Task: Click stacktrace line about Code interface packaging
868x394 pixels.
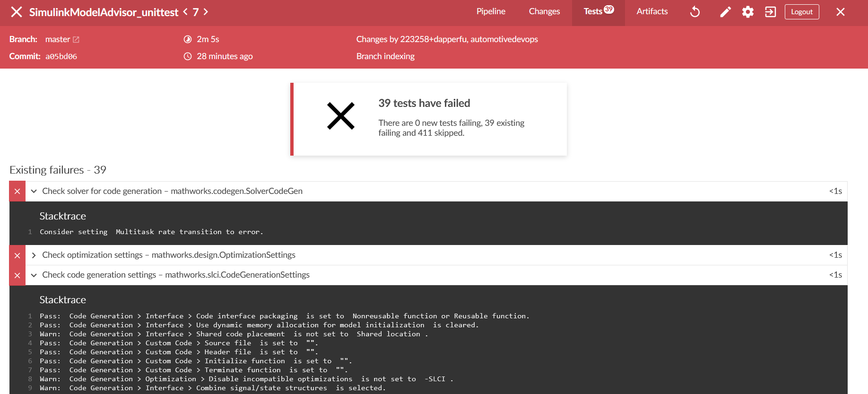Action: coord(285,316)
